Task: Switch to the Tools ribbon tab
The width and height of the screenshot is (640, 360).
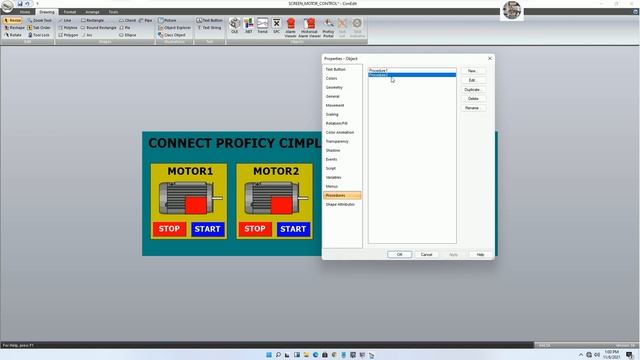Action: point(113,12)
